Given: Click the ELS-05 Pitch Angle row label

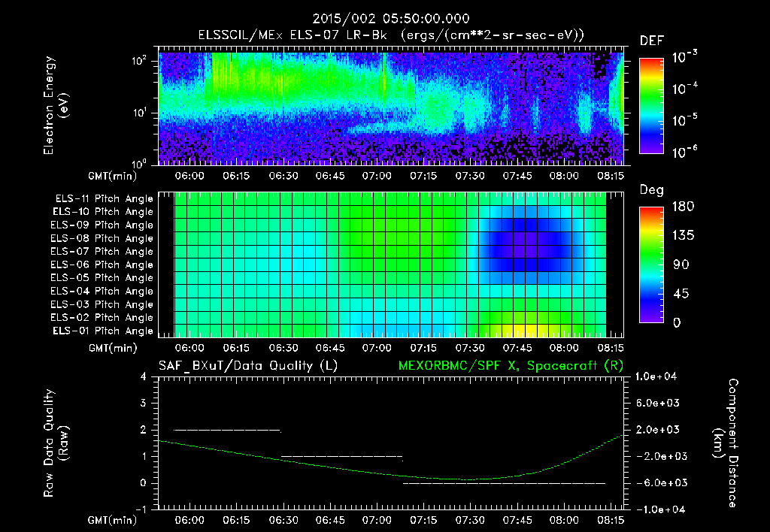Looking at the screenshot, I should pyautogui.click(x=102, y=278).
